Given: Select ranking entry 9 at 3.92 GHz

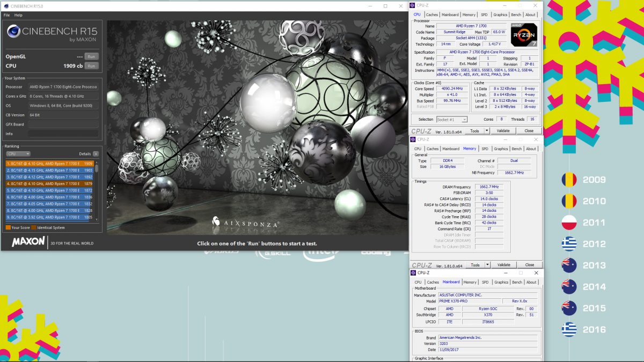Looking at the screenshot, I should pyautogui.click(x=50, y=217).
